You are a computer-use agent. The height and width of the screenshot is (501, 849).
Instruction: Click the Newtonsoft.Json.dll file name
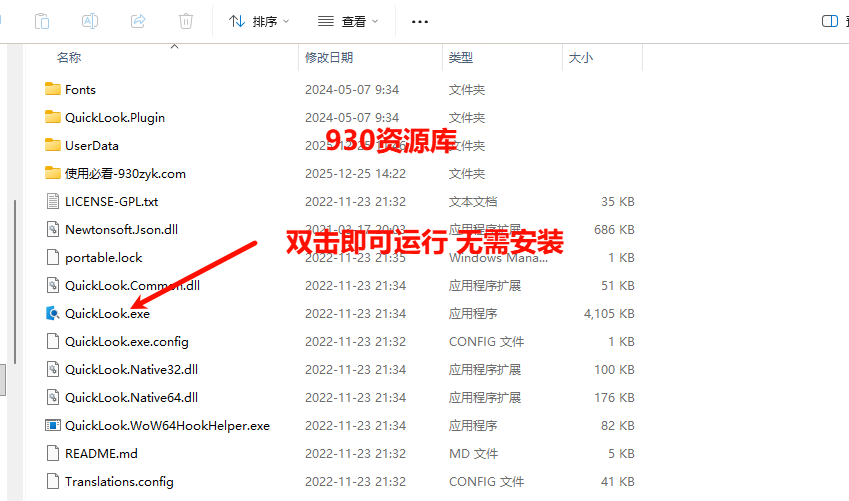[121, 230]
